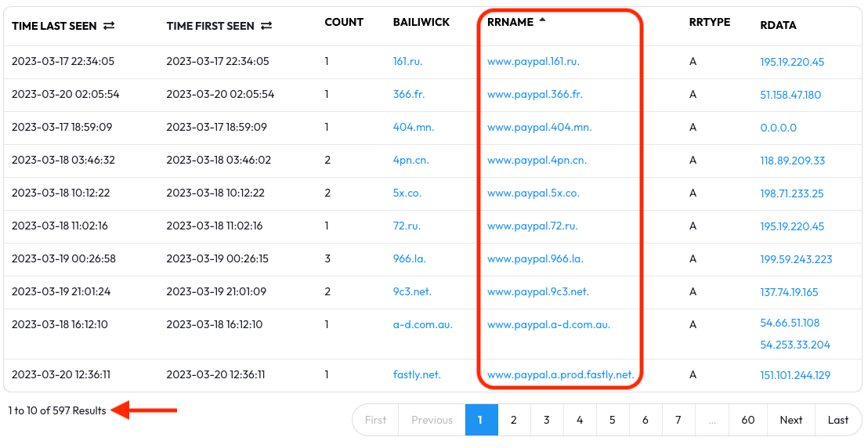868x448 pixels.
Task: Select timestamp 2023-03-17 22:34:05 in last seen column
Action: tap(63, 61)
